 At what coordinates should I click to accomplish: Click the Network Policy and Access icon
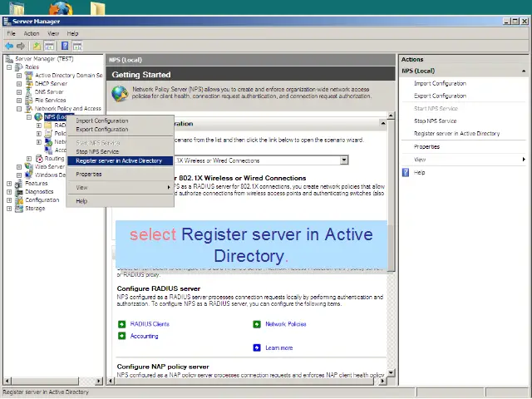[x=29, y=109]
